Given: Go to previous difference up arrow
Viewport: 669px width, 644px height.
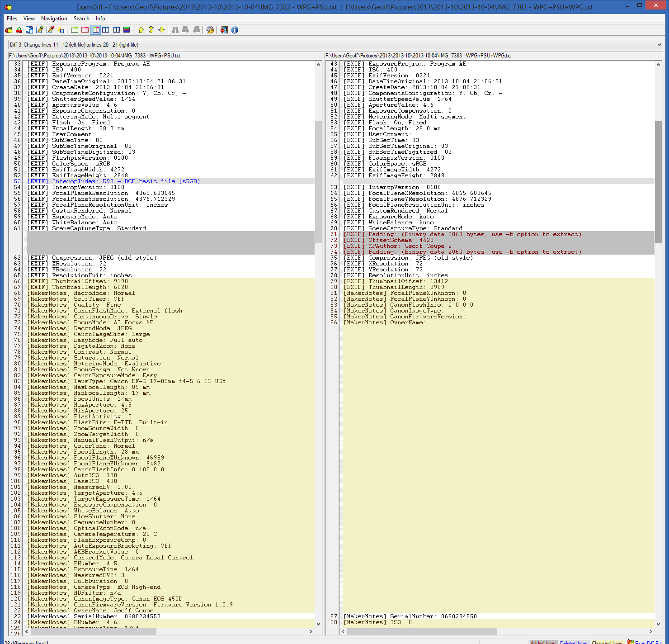Looking at the screenshot, I should [141, 30].
